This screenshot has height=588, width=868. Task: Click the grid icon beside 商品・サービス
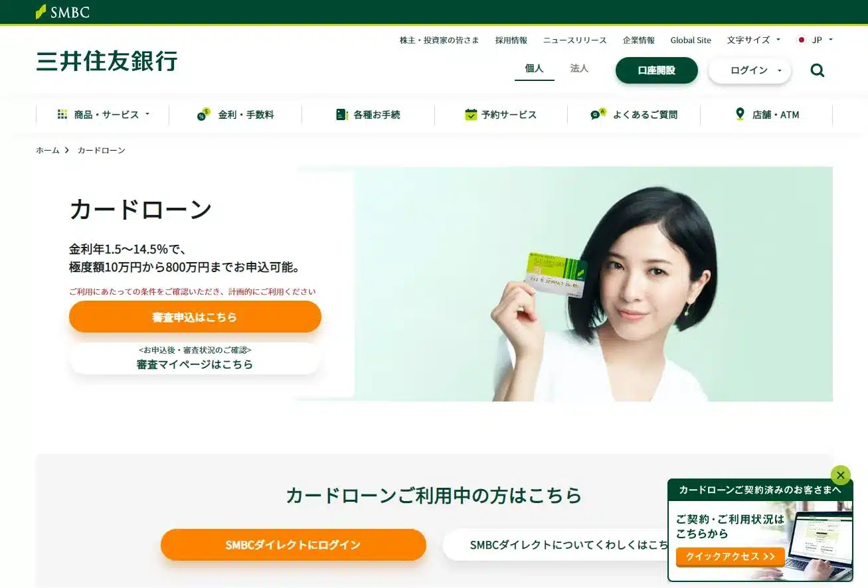click(62, 115)
